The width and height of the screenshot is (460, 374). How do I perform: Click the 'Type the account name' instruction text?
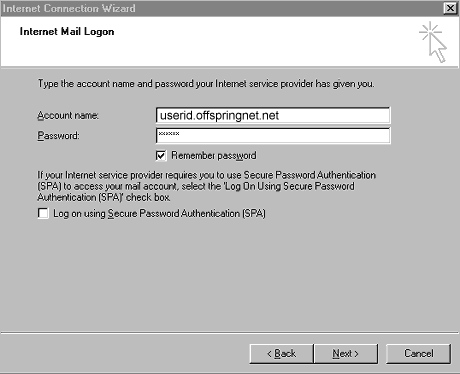click(206, 84)
